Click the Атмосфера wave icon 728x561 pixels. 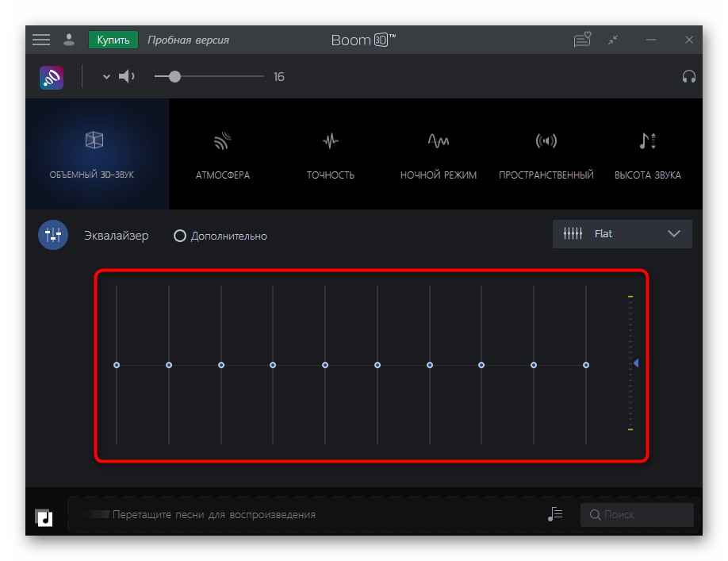222,140
